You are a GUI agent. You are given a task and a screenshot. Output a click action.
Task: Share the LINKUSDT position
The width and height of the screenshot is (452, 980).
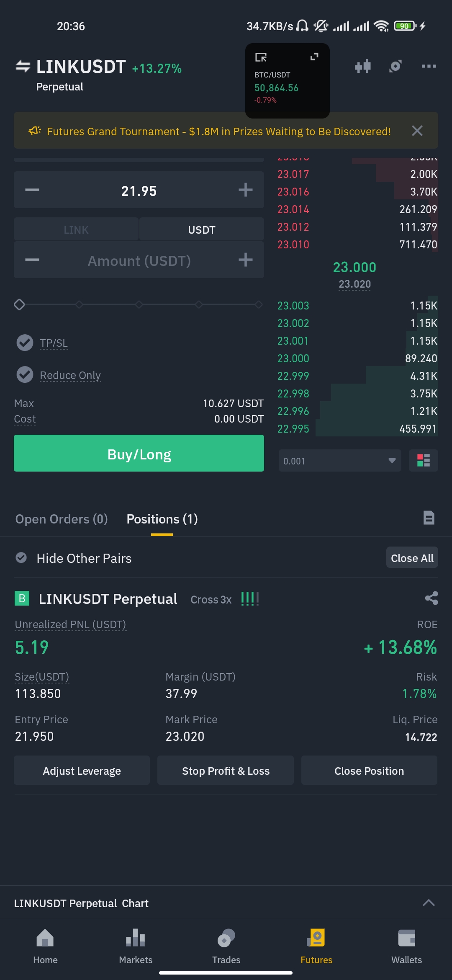coord(431,598)
